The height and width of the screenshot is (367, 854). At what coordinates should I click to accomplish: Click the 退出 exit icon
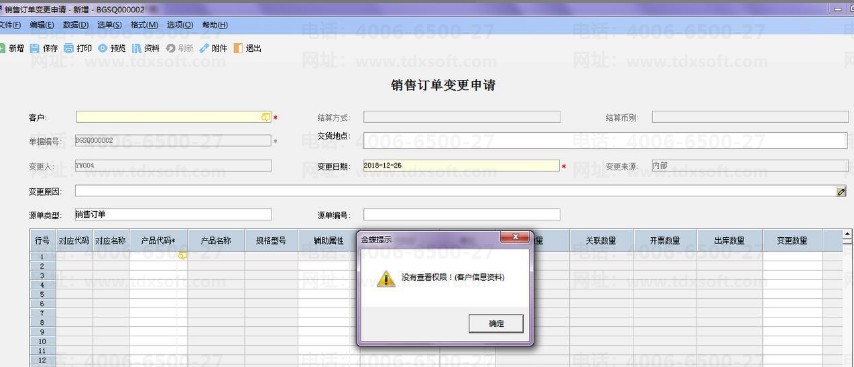coord(238,48)
